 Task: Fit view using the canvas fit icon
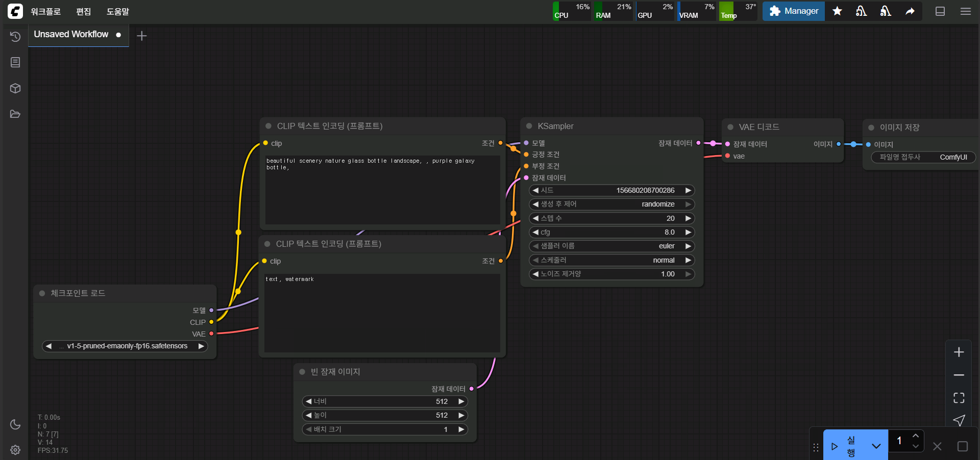click(959, 398)
